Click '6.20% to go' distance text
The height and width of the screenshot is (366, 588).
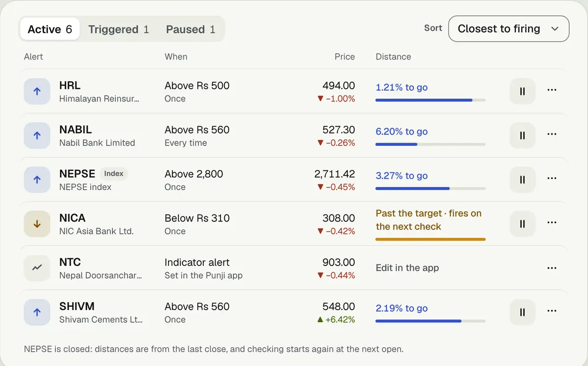[402, 131]
